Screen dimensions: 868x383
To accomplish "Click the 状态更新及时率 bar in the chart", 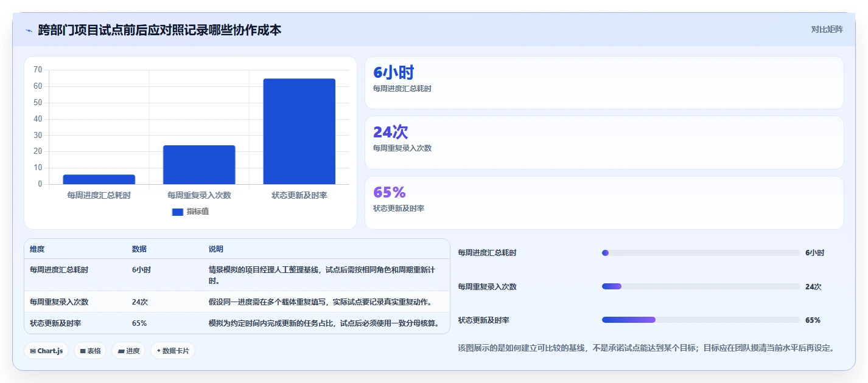I will (x=299, y=131).
